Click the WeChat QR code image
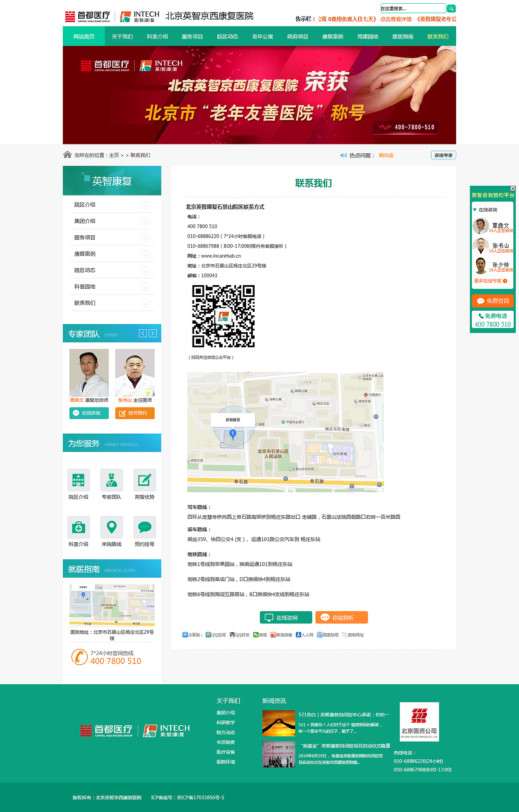Viewport: 519px width, 812px height. click(223, 316)
